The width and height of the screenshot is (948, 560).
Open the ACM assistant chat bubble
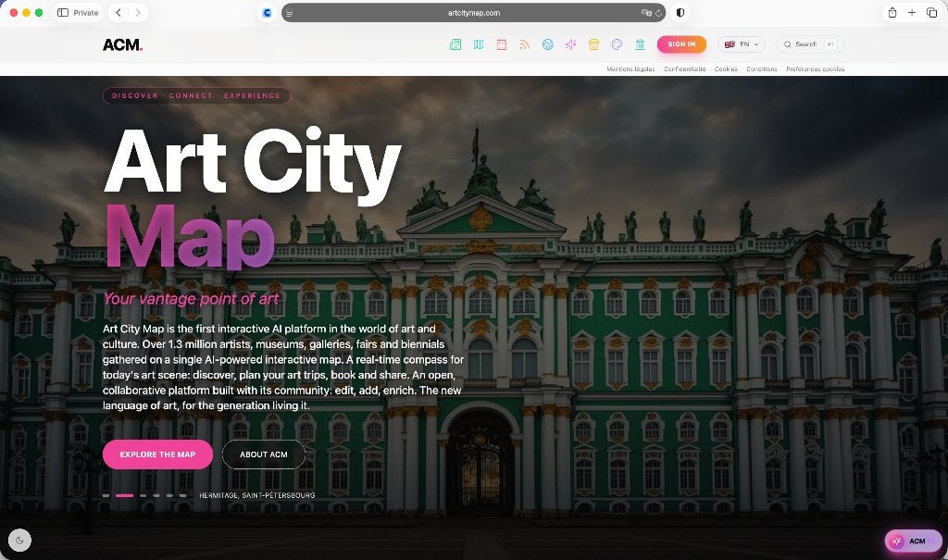coord(913,541)
